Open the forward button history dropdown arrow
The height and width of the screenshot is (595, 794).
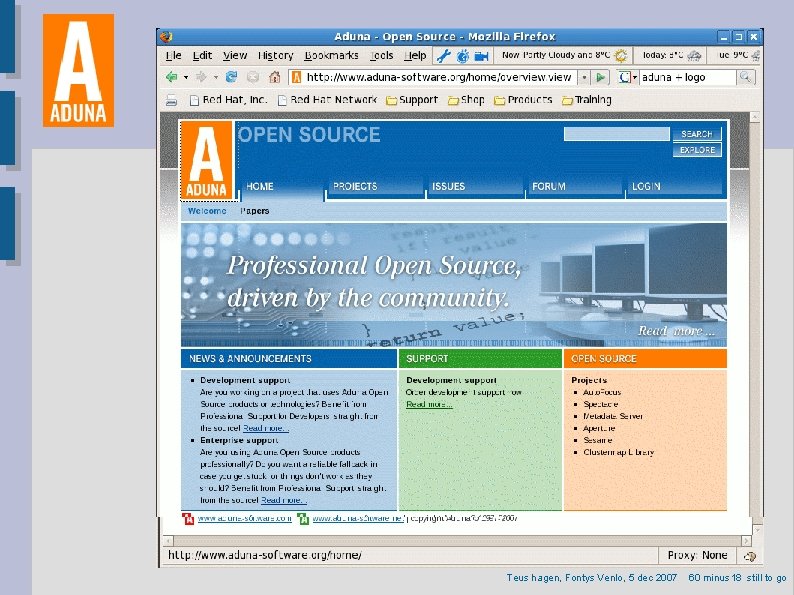pos(216,77)
